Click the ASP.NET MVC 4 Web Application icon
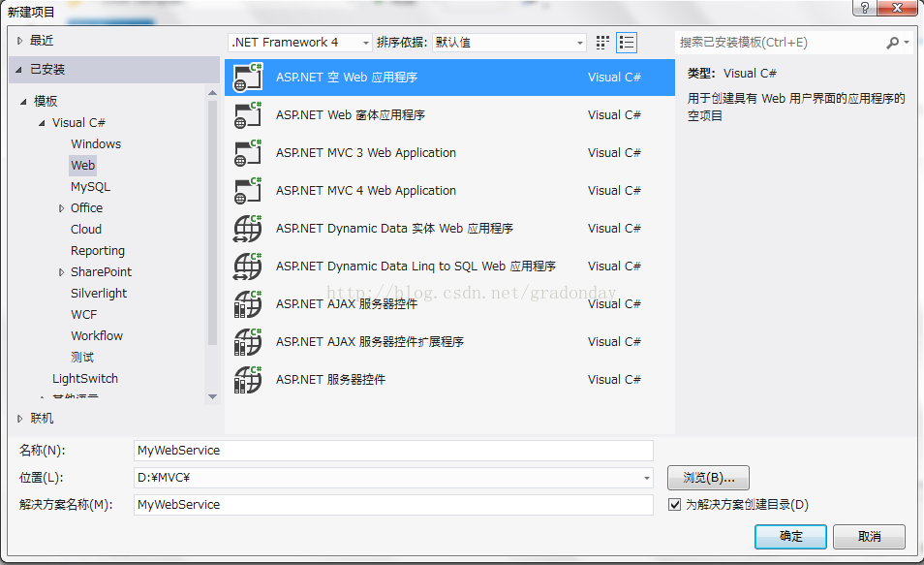 click(x=248, y=190)
